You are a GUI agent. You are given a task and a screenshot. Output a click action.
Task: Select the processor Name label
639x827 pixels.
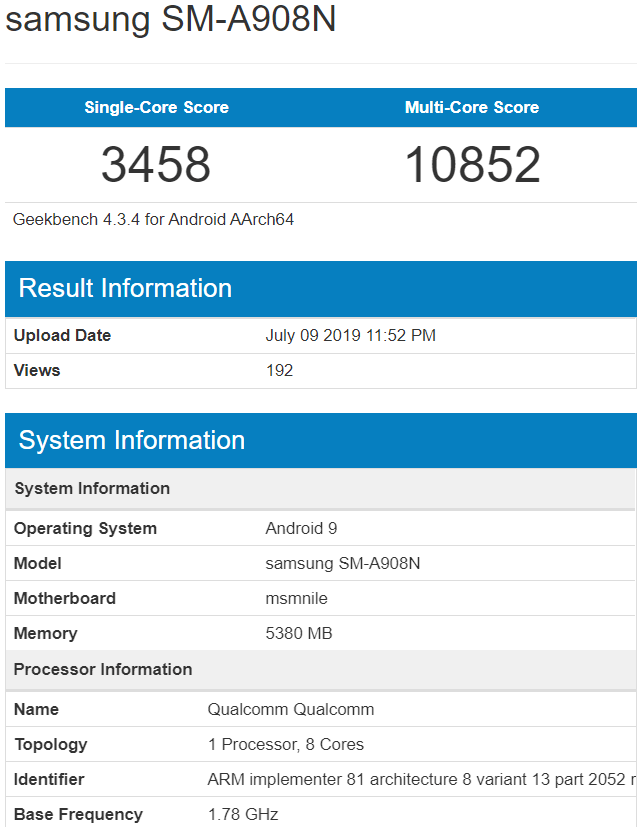[36, 709]
